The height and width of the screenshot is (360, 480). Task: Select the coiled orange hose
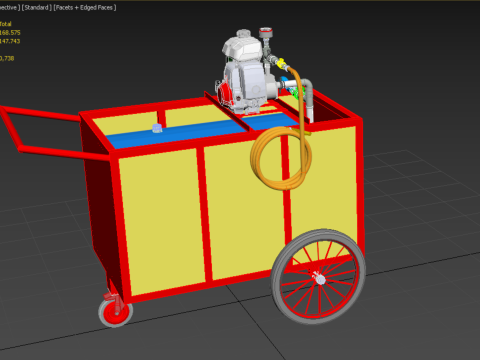point(281,158)
